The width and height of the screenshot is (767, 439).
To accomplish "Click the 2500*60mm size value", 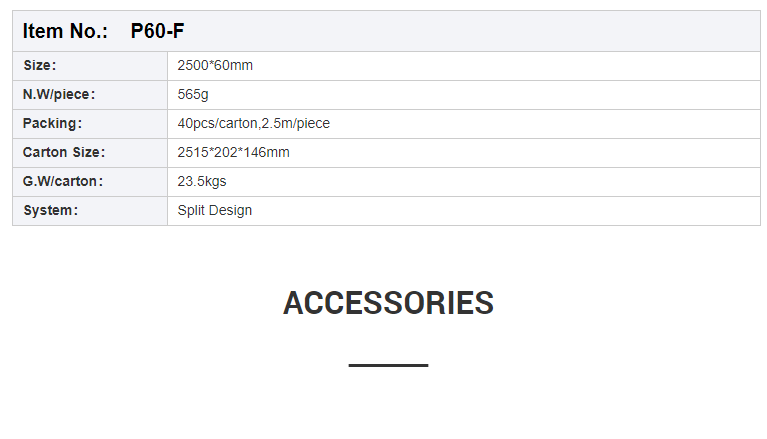I will [x=215, y=65].
